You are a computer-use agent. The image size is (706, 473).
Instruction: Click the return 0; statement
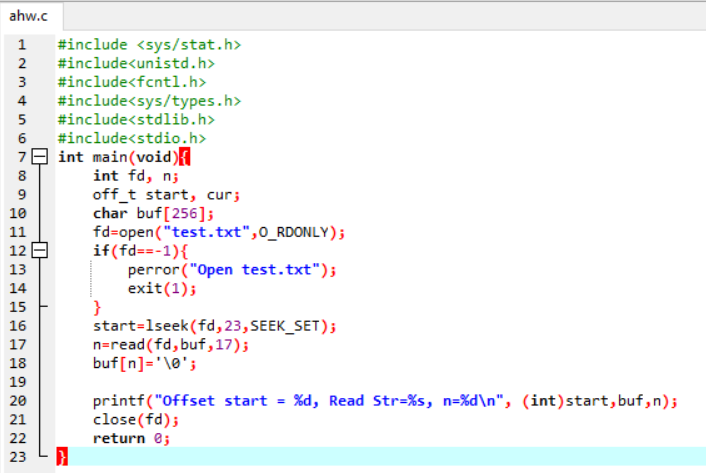(x=131, y=438)
